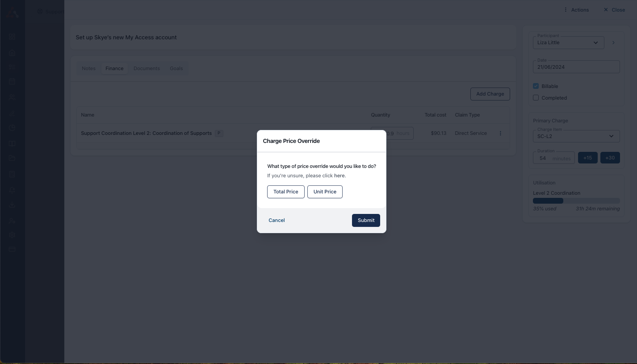Open the Participant dropdown showing Liza Little
The image size is (637, 364).
(x=568, y=42)
